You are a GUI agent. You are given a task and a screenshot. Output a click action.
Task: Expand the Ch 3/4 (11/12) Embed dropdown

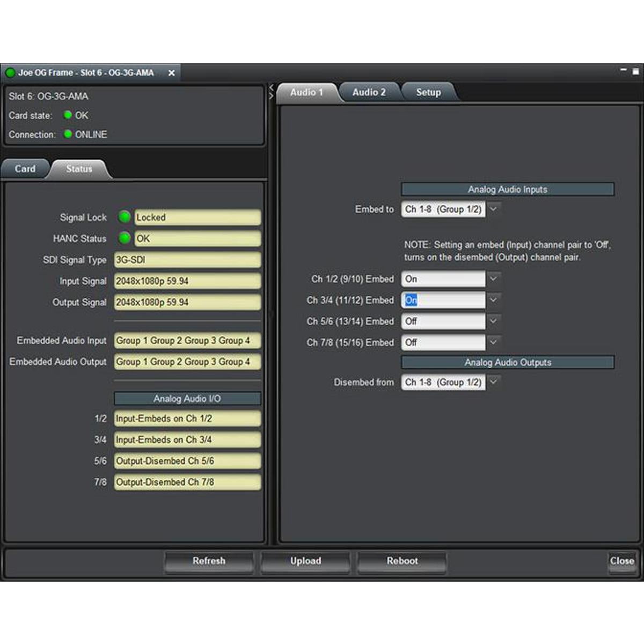(x=493, y=300)
